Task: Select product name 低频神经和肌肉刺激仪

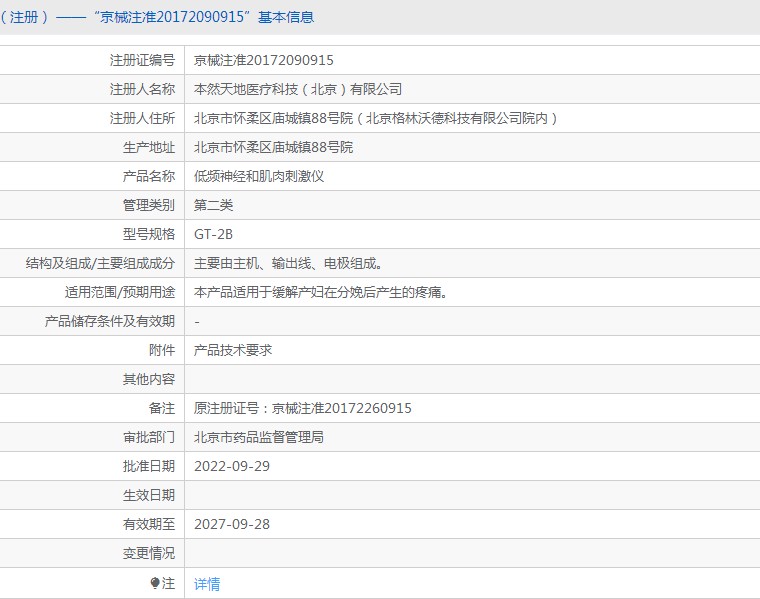Action: click(259, 176)
